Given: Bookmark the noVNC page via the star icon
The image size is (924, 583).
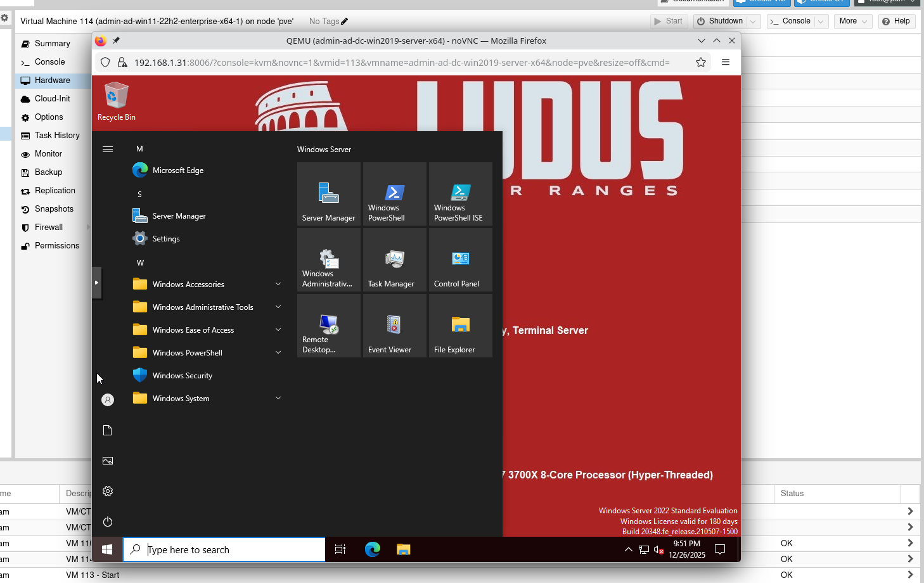Looking at the screenshot, I should (x=700, y=62).
